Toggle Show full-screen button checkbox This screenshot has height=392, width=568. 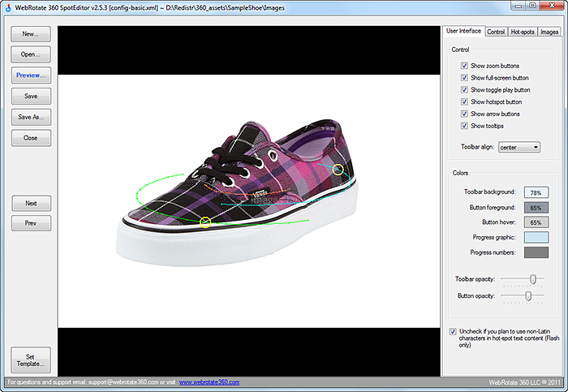464,78
